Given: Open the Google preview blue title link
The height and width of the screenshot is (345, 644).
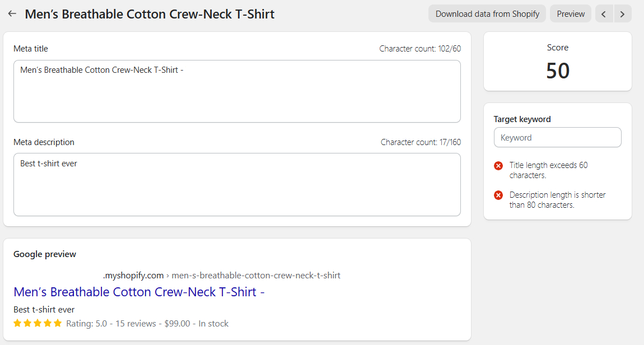Looking at the screenshot, I should [x=139, y=292].
